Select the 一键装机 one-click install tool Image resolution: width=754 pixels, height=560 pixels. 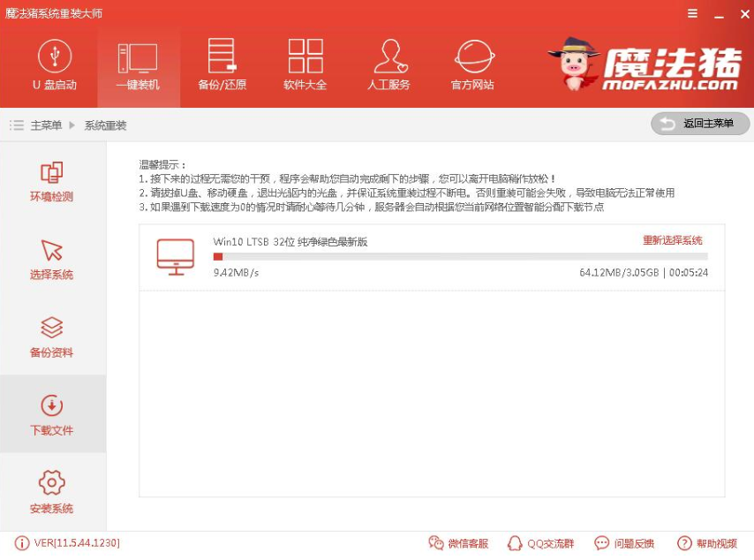(x=137, y=66)
